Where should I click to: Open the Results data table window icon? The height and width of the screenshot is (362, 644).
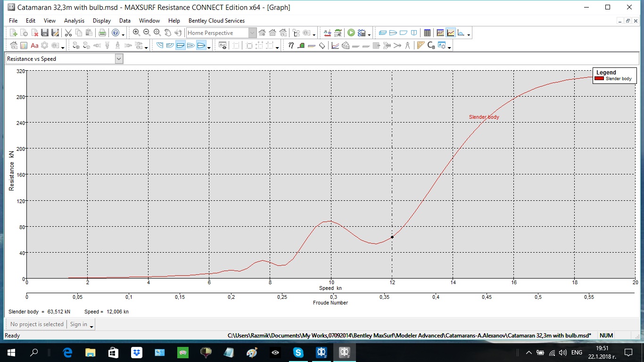coord(427,33)
